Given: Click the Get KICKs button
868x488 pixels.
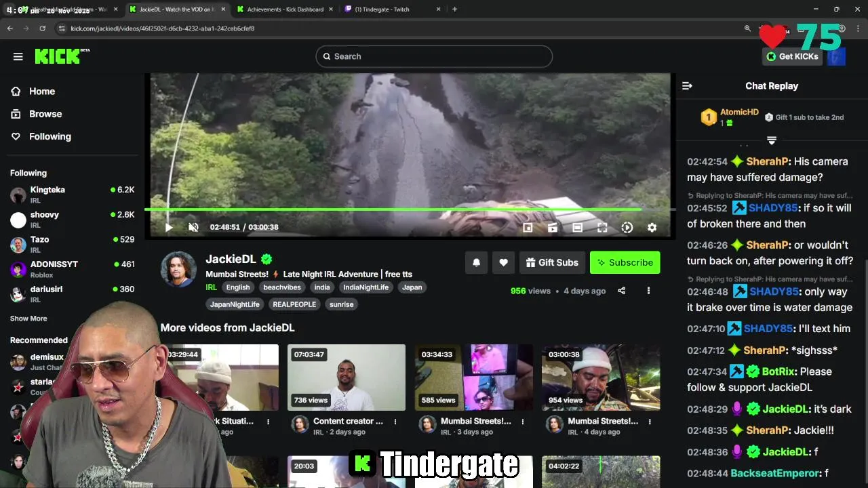Looking at the screenshot, I should tap(793, 56).
